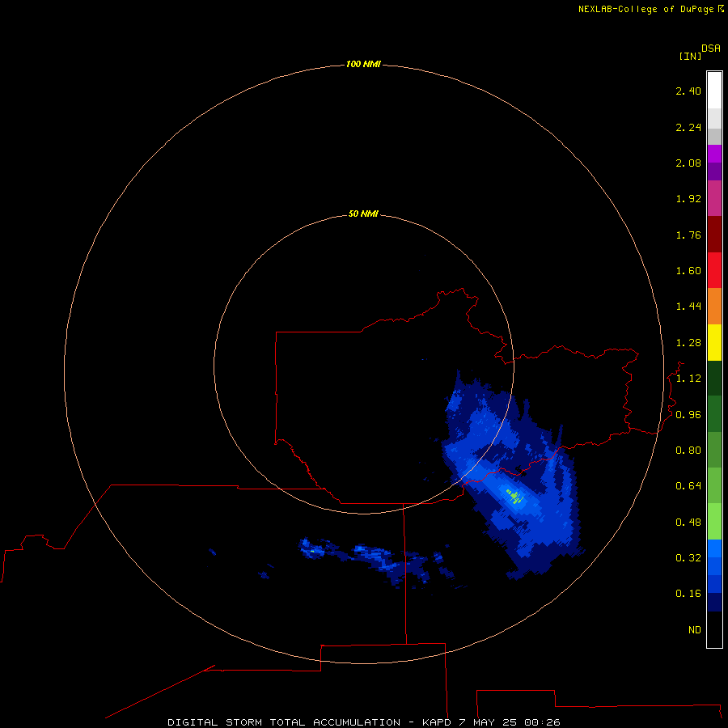Click the 0.96 legend value

click(688, 415)
